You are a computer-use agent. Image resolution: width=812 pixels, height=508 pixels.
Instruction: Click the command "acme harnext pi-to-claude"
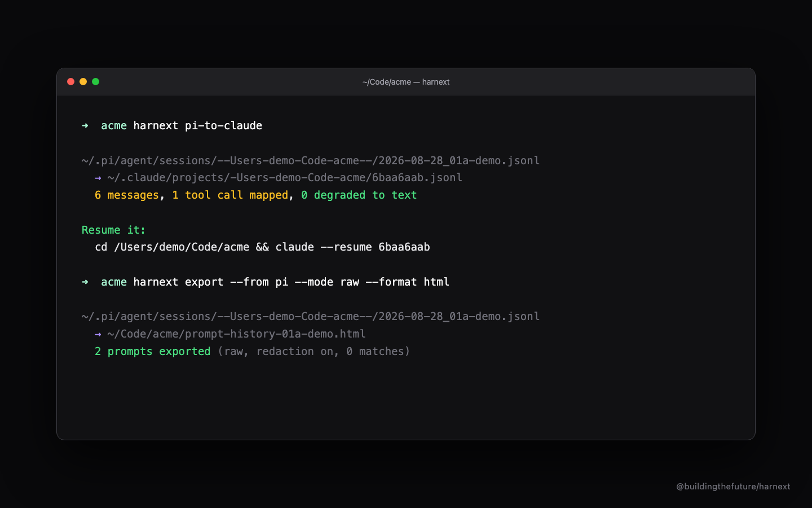tap(182, 125)
